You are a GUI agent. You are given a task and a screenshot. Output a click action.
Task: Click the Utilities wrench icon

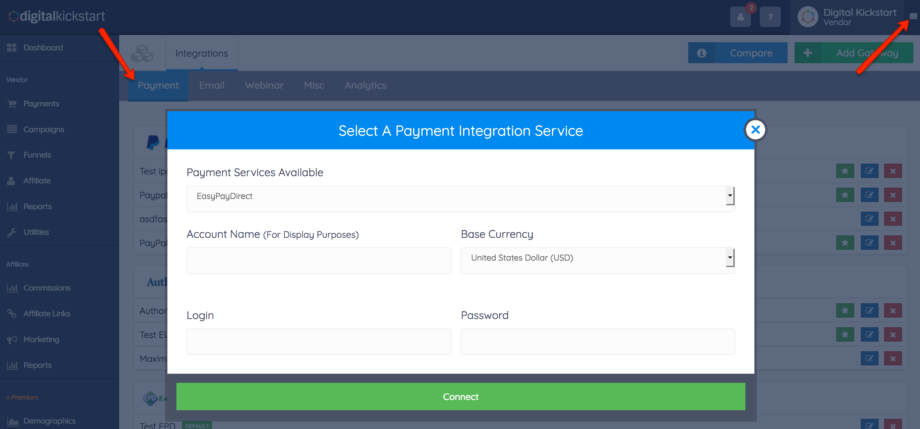11,232
